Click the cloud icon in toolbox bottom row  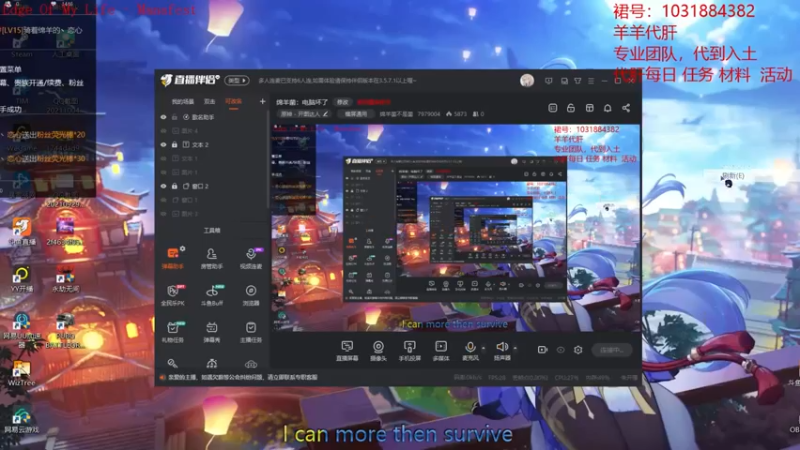(x=251, y=364)
